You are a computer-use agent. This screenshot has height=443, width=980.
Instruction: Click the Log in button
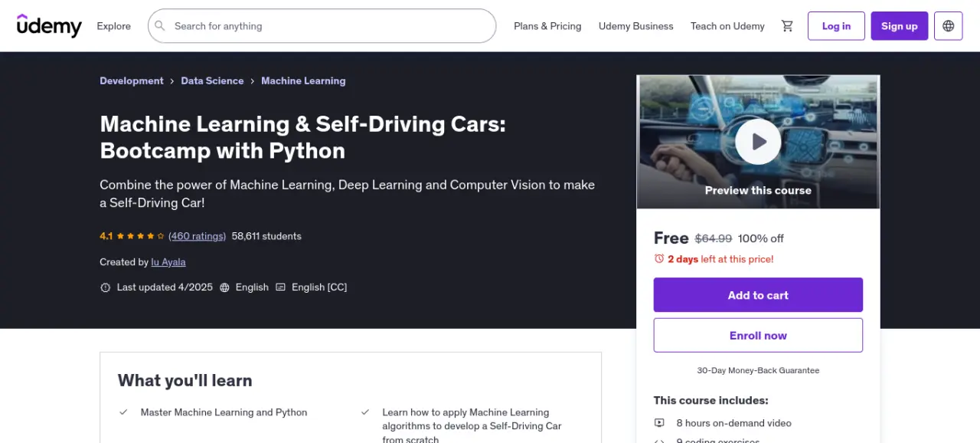pos(836,26)
